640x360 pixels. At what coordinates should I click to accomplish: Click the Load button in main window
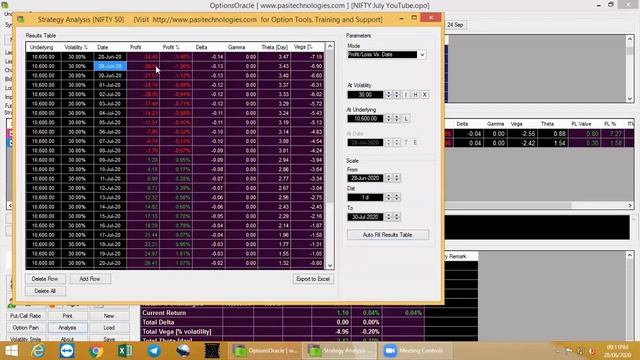point(109,328)
